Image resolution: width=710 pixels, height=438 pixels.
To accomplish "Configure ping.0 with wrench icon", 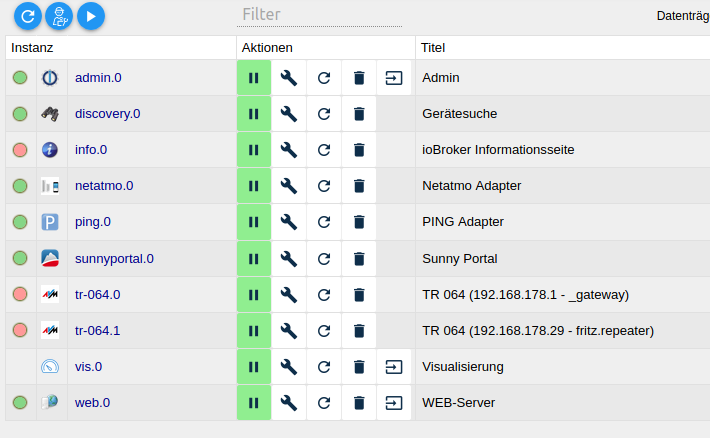I will click(x=289, y=222).
